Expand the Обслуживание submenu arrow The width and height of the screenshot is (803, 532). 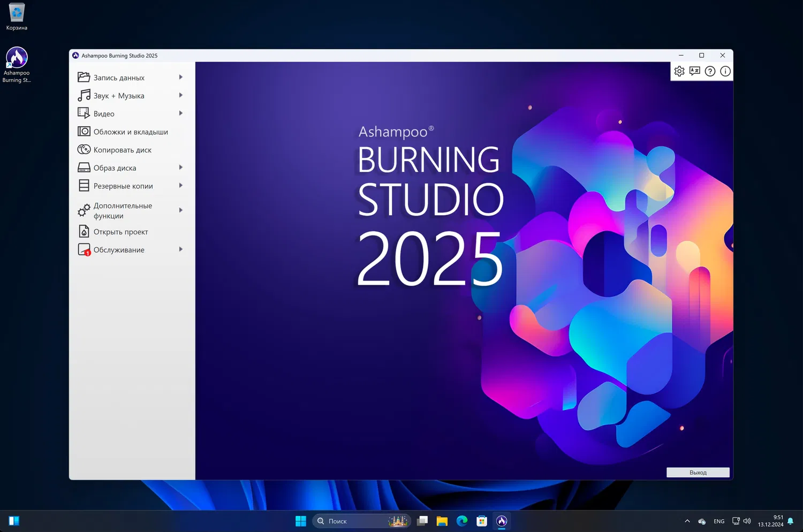click(x=181, y=249)
